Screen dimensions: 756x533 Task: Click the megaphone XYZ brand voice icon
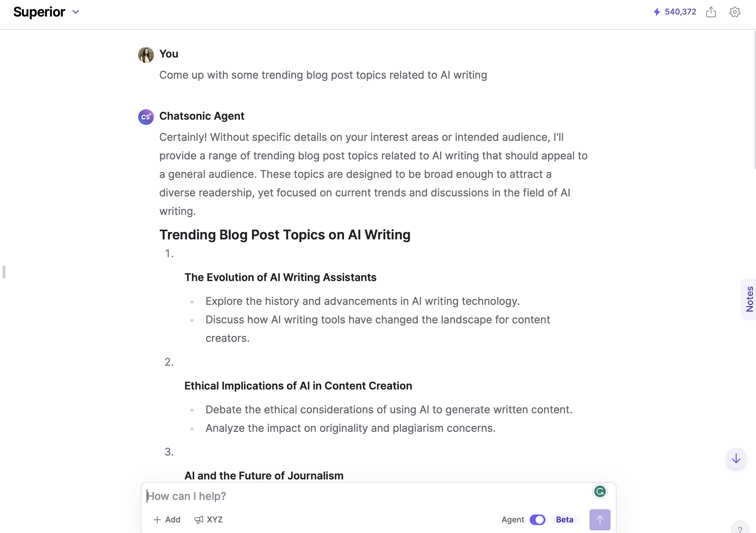tap(199, 520)
